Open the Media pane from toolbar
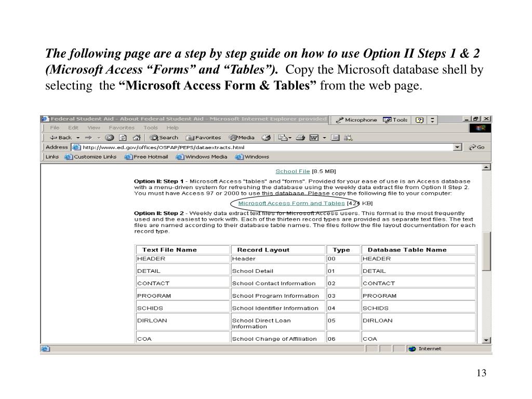Image resolution: width=532 pixels, height=399 pixels. [x=242, y=138]
